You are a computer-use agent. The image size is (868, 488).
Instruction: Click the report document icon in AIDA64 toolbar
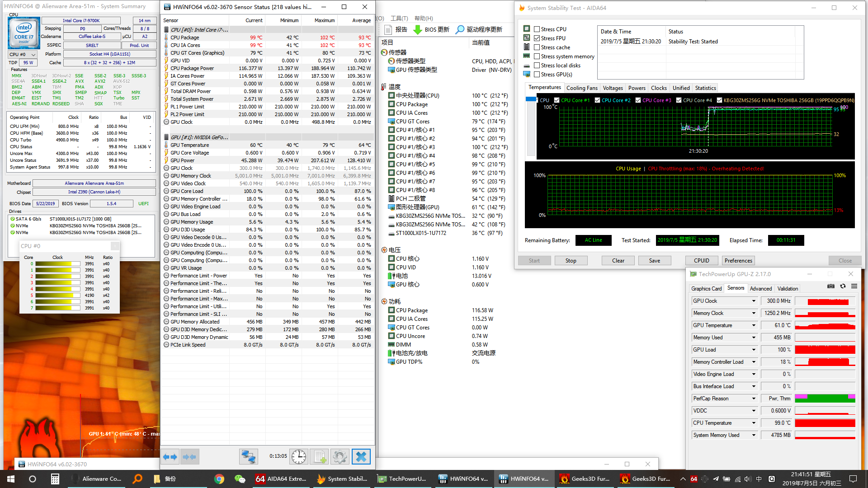pos(388,29)
